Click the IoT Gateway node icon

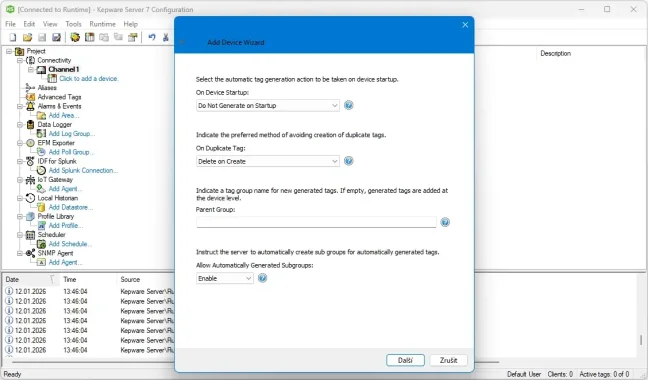pyautogui.click(x=30, y=180)
